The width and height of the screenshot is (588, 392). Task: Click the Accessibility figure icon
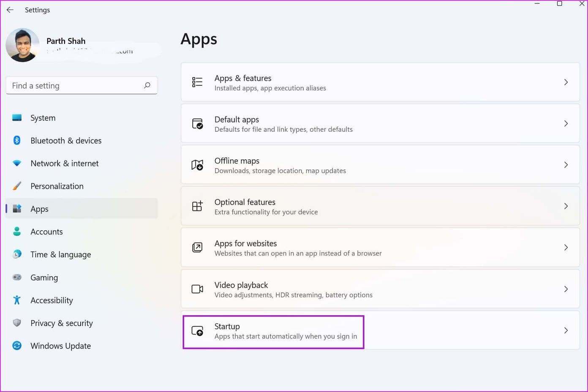click(17, 300)
